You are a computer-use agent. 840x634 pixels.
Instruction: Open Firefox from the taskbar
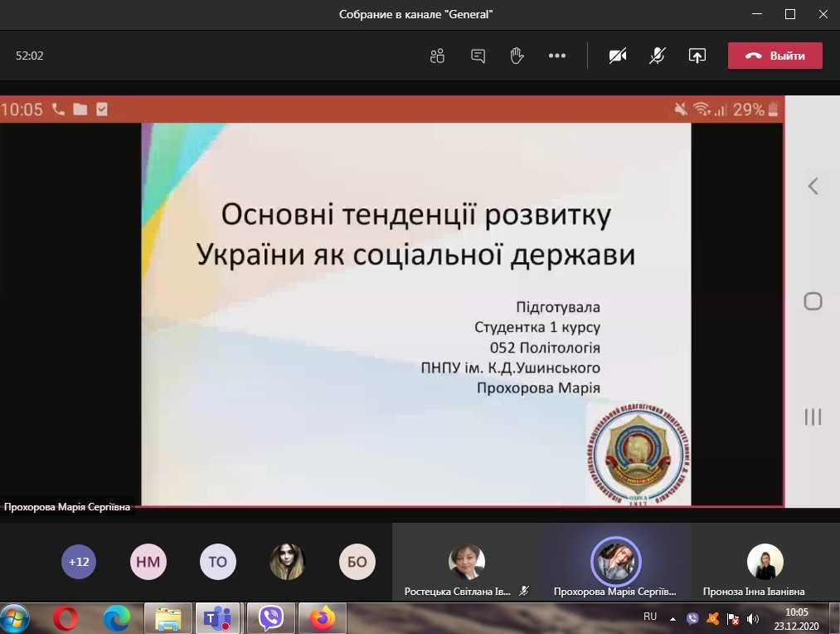(x=322, y=618)
